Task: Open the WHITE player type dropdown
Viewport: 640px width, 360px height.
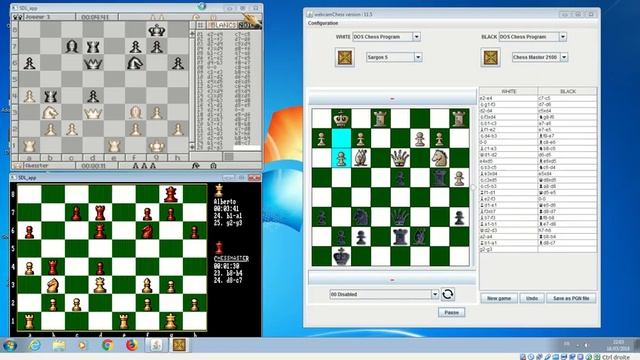Action: pos(416,37)
